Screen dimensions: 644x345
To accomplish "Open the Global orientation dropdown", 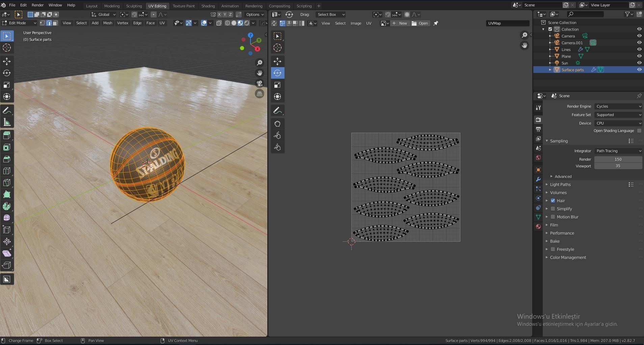I will pos(104,15).
